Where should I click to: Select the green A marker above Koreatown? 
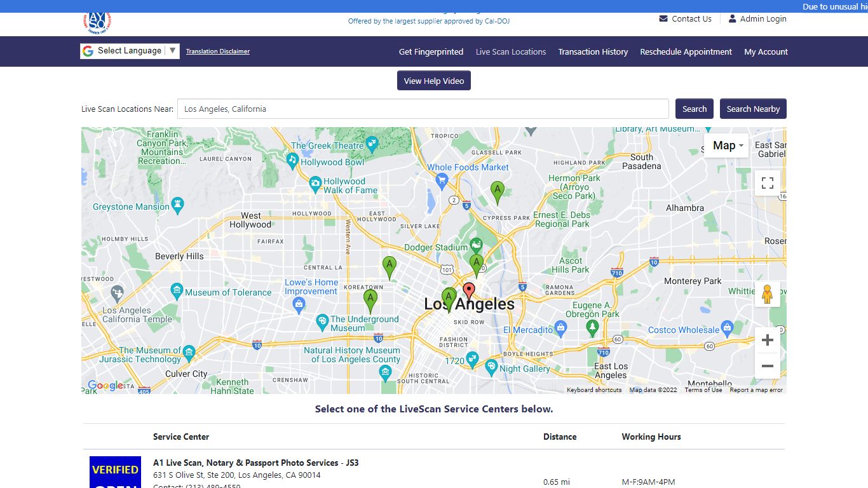coord(389,268)
